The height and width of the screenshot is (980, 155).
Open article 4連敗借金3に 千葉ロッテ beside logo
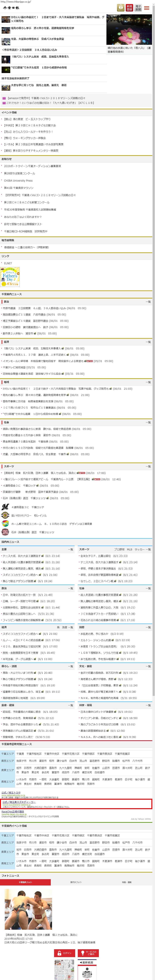coord(28,507)
